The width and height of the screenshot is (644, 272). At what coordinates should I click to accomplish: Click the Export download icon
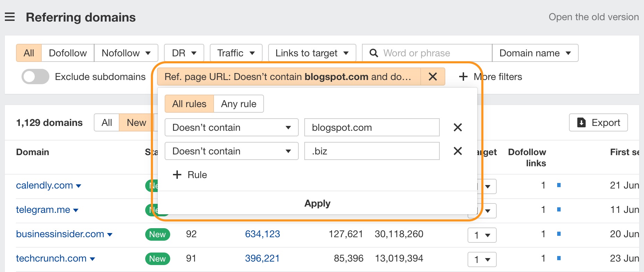(x=581, y=122)
